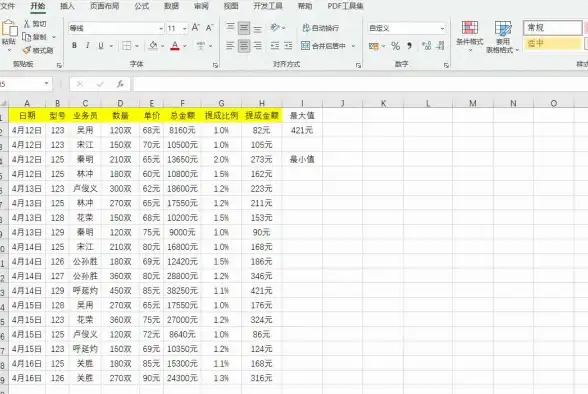Image resolution: width=588 pixels, height=394 pixels.
Task: Apply percent style
Action: [x=395, y=46]
